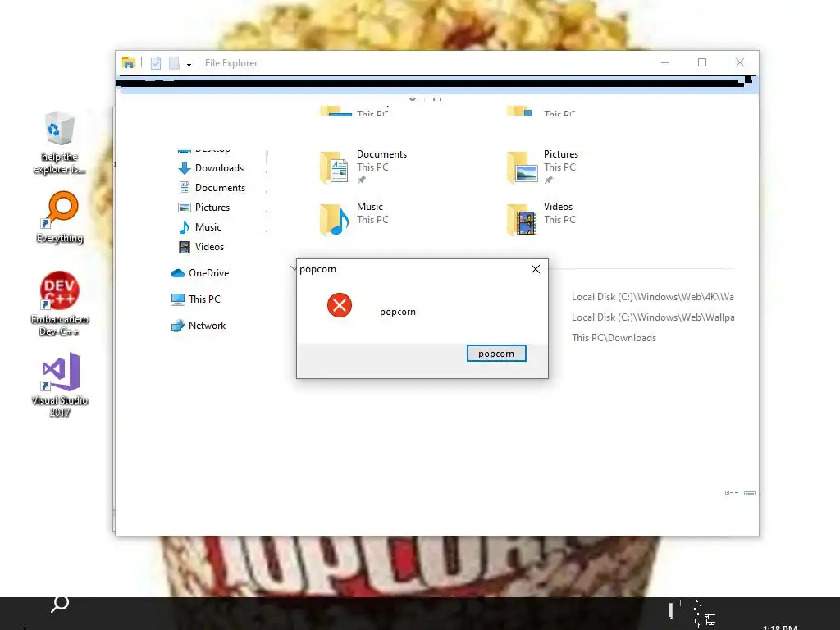Close the File Explorer window
The image size is (840, 630).
click(x=740, y=62)
